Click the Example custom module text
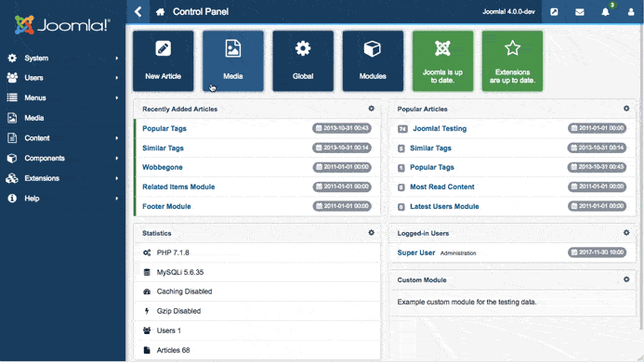Screen dimensions: 644x362 coord(467,302)
